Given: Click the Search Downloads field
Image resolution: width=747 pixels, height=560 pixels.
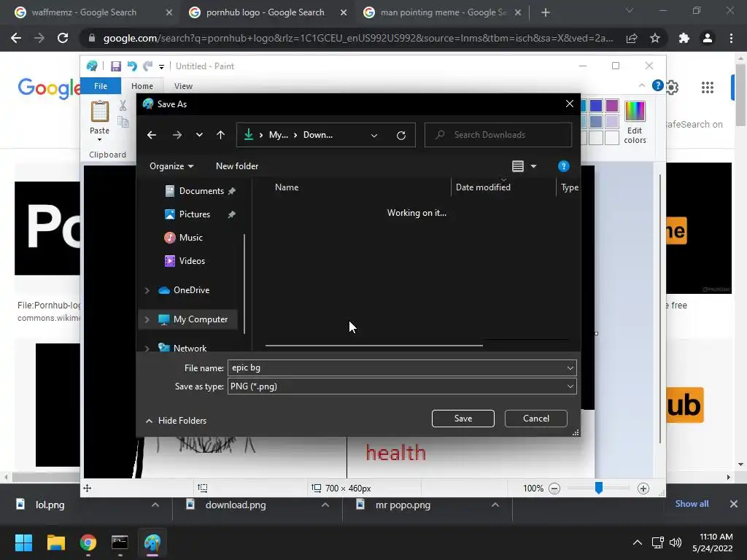Looking at the screenshot, I should [498, 135].
